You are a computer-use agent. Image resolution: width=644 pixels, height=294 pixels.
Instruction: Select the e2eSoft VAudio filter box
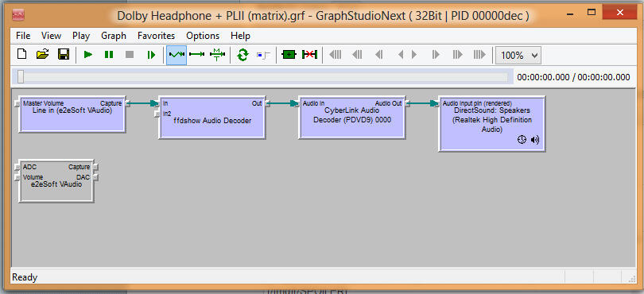click(x=56, y=180)
